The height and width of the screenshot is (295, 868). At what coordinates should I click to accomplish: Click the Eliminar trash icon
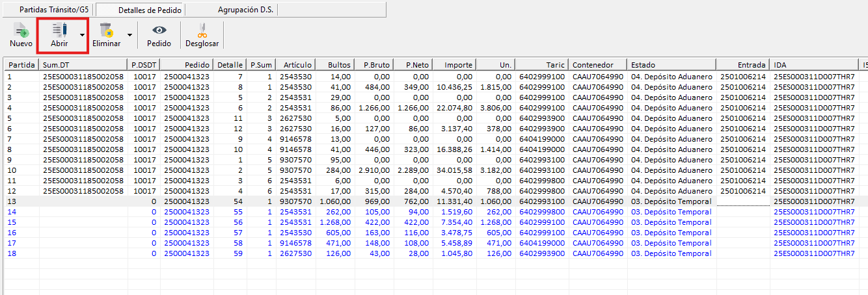106,30
